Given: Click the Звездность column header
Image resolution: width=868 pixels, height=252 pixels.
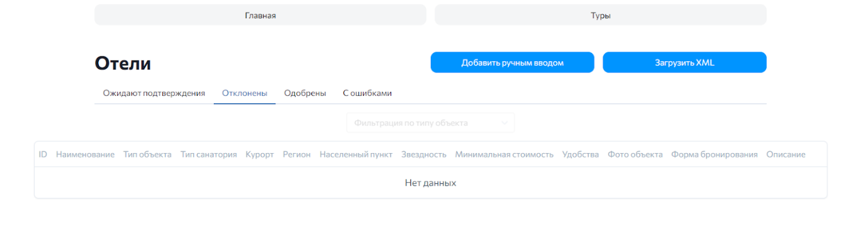Looking at the screenshot, I should (x=424, y=154).
